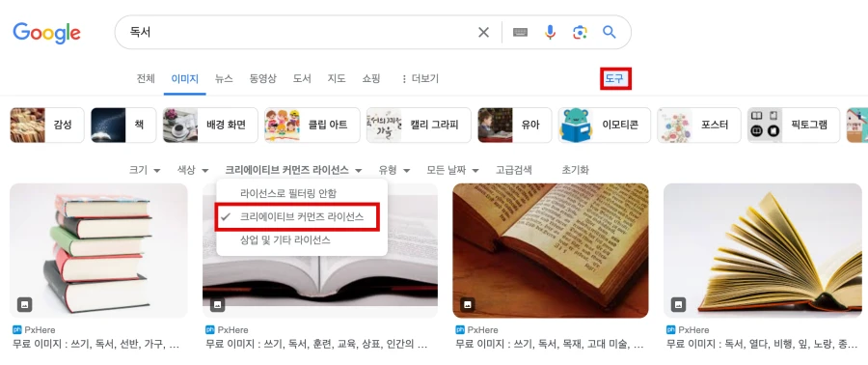Open the 뉴스 tab

(224, 78)
